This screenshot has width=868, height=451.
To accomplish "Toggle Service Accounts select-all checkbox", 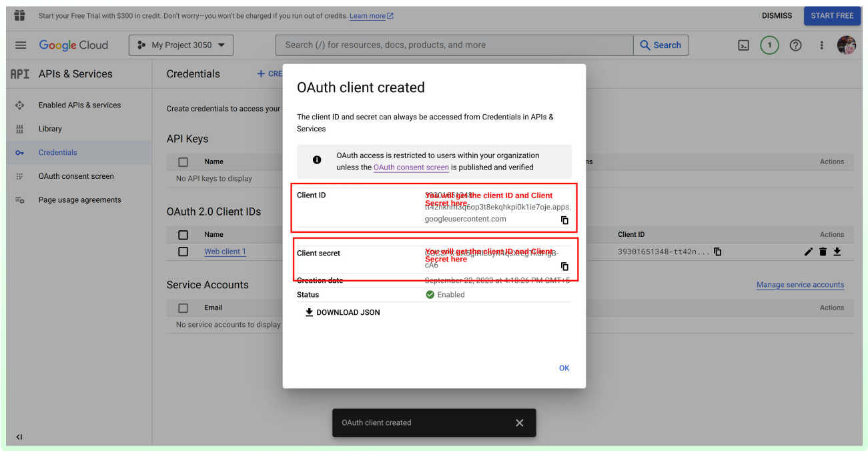I will pyautogui.click(x=183, y=308).
